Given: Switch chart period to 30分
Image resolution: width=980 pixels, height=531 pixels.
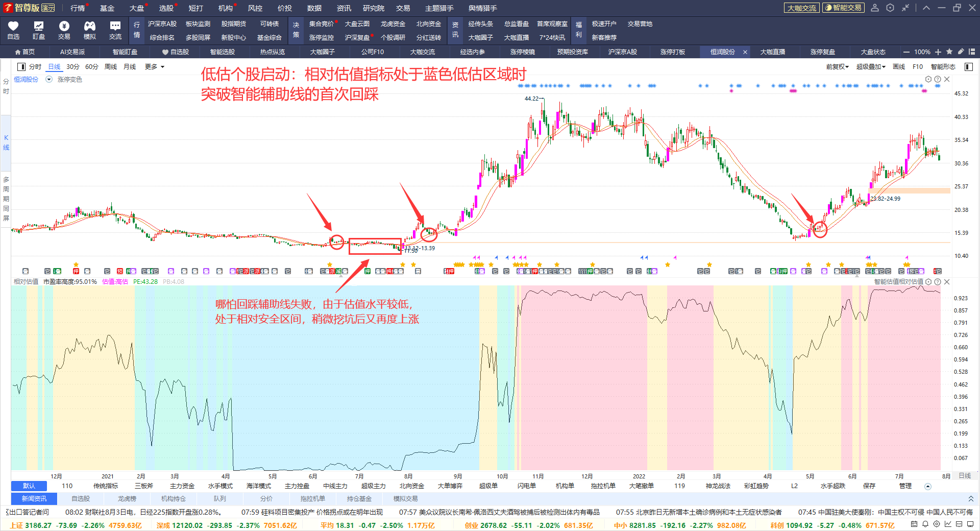Looking at the screenshot, I should pos(73,67).
